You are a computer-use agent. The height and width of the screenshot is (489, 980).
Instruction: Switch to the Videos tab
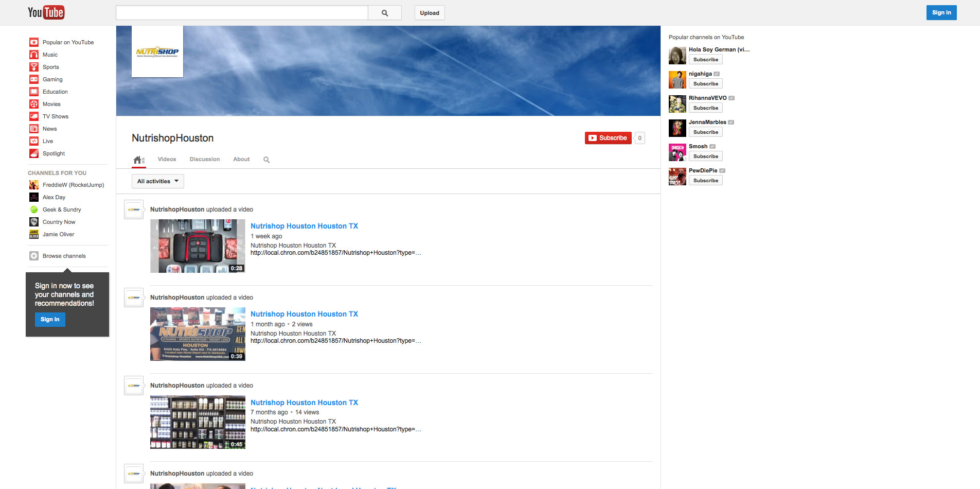(167, 160)
